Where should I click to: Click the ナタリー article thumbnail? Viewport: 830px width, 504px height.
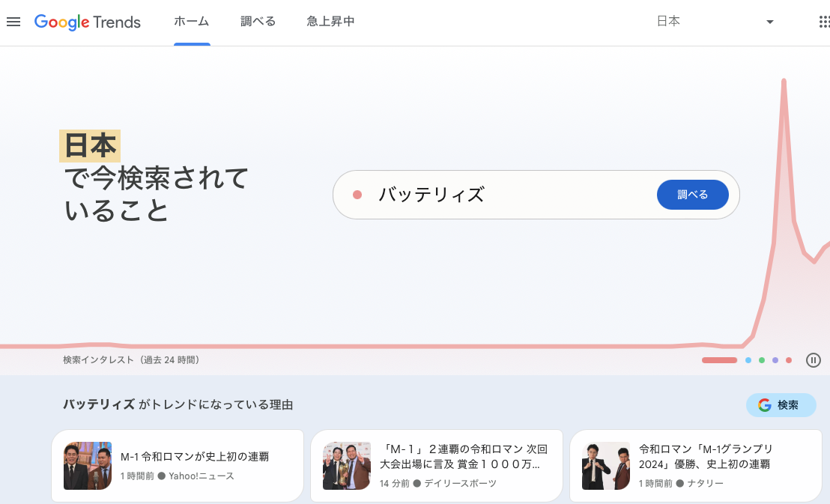(606, 466)
